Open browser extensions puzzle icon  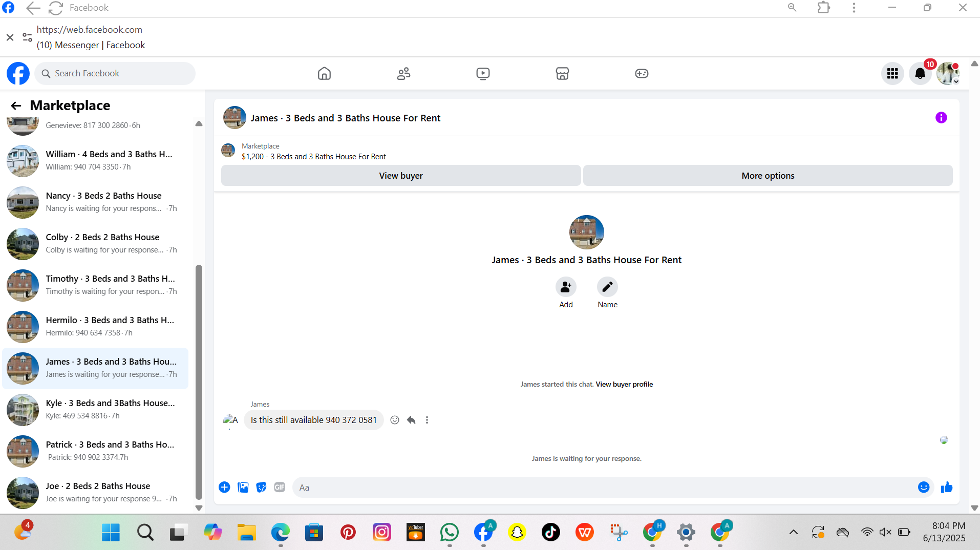824,8
